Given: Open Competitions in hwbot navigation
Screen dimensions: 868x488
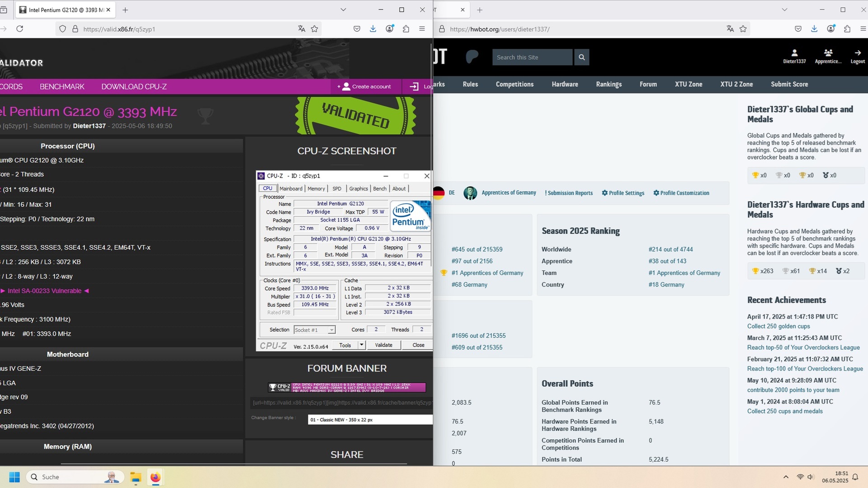Looking at the screenshot, I should (514, 84).
